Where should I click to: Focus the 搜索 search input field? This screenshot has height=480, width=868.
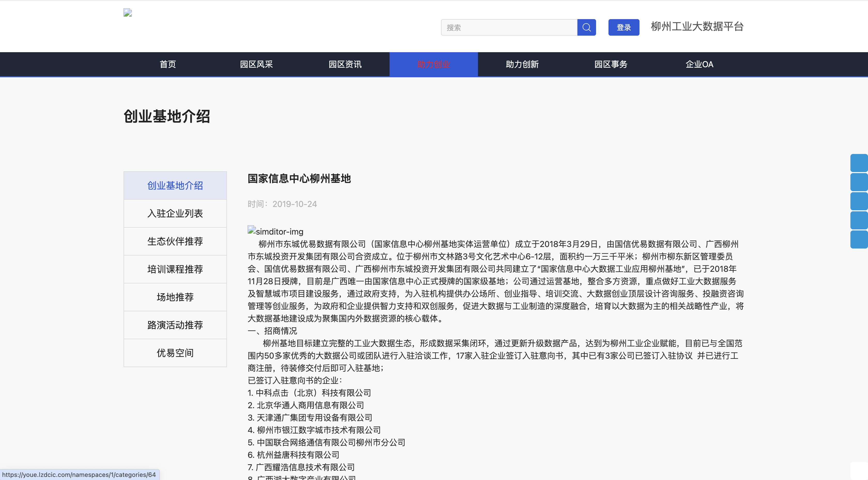(509, 27)
